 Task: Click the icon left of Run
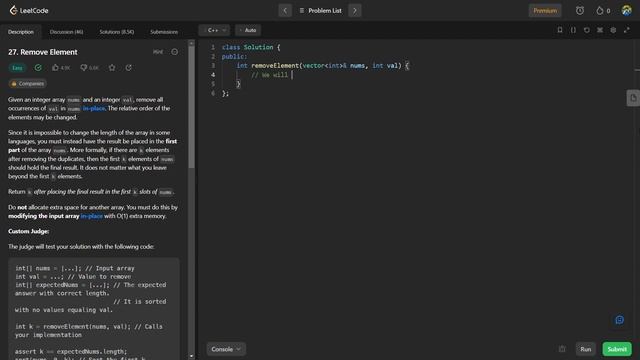coord(562,349)
